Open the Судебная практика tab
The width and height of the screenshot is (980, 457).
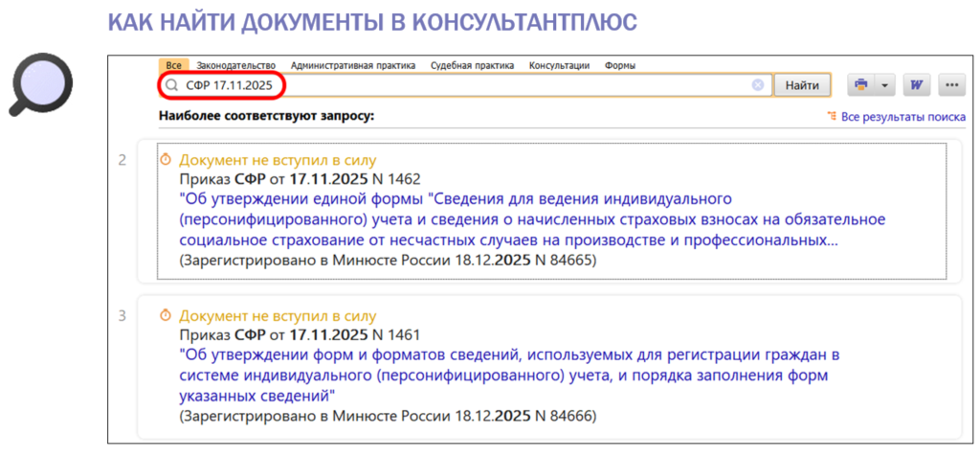coord(473,65)
